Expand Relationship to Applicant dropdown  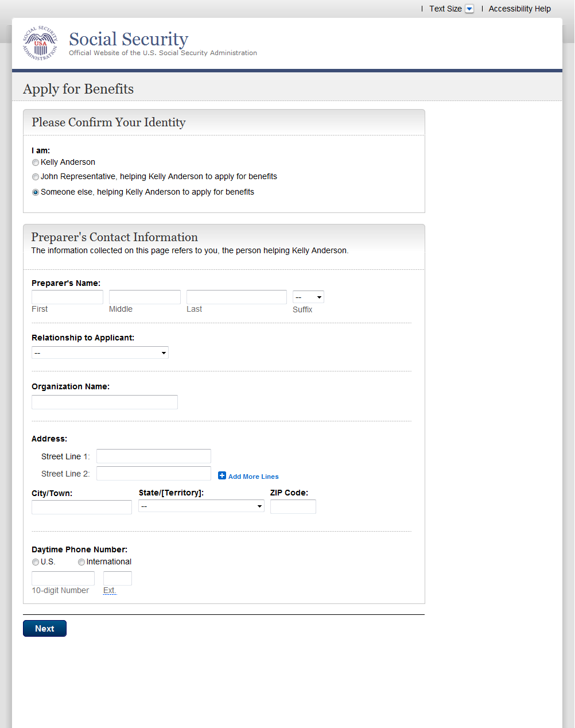[100, 353]
